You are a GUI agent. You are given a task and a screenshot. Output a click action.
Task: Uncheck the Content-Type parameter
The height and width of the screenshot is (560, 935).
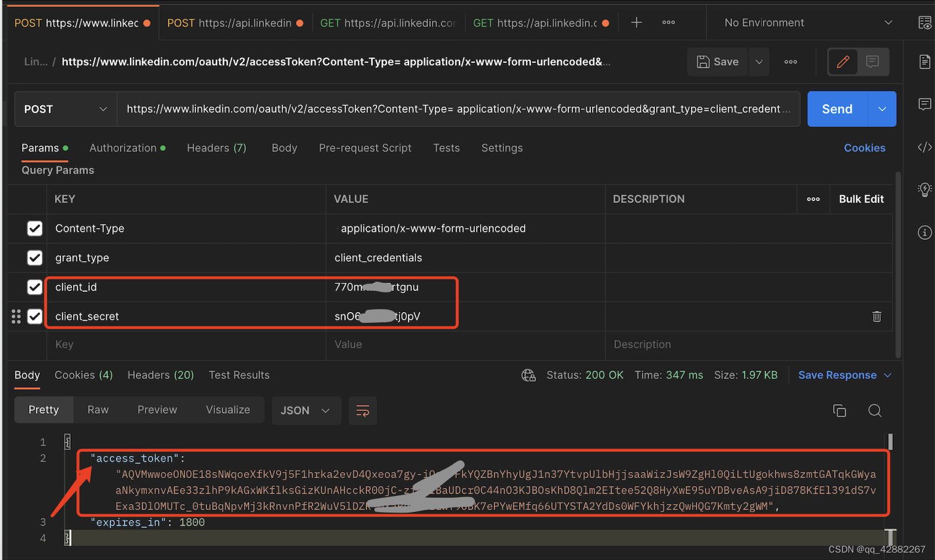click(x=35, y=229)
